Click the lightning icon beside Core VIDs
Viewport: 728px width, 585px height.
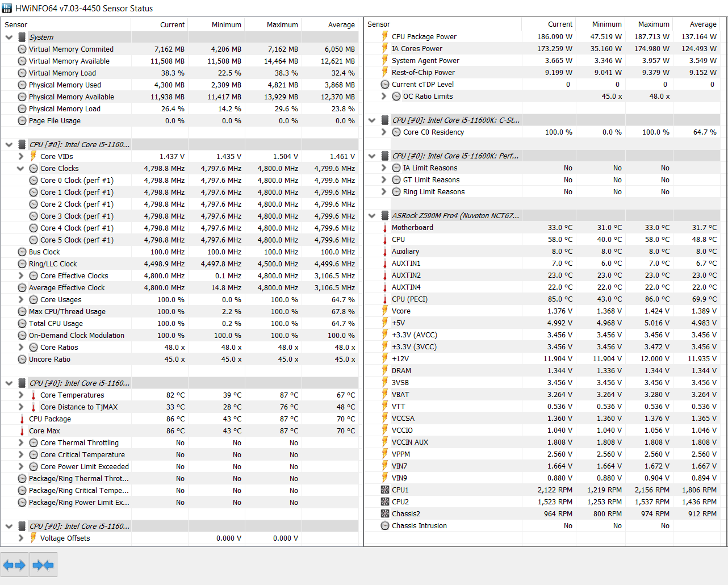coord(34,156)
